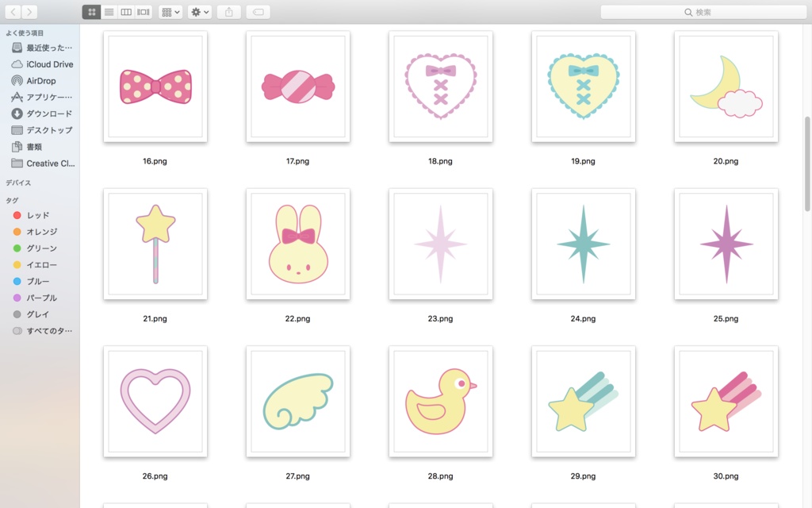The height and width of the screenshot is (508, 812).
Task: Switch to list view mode
Action: pyautogui.click(x=109, y=12)
